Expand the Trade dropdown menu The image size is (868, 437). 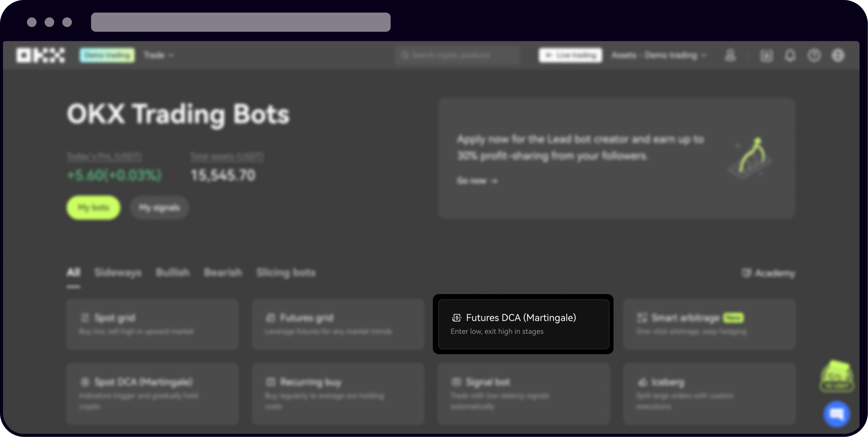tap(158, 55)
